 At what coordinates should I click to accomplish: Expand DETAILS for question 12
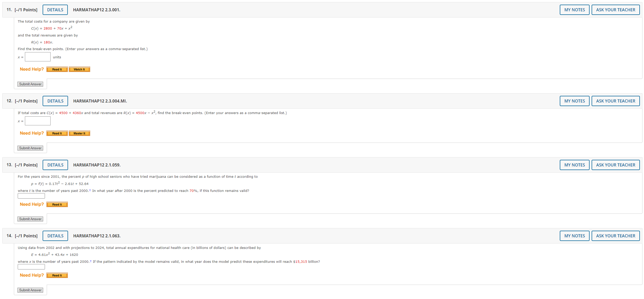click(55, 101)
